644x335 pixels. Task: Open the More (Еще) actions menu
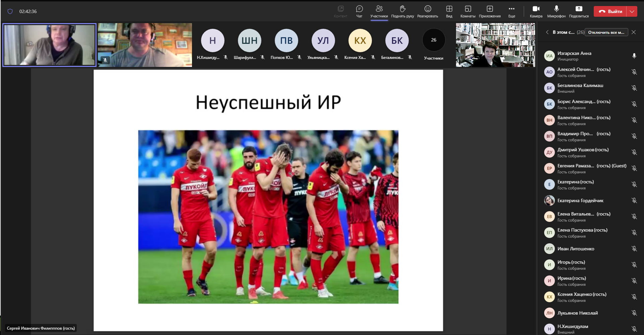(511, 11)
